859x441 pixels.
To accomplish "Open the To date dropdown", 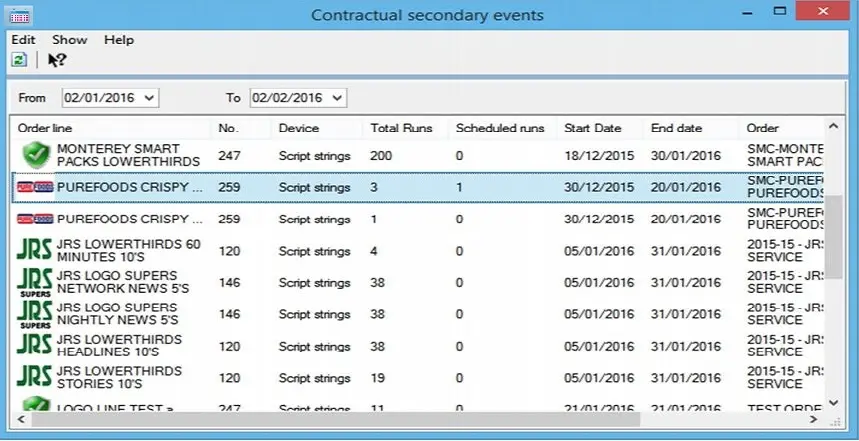I will tap(337, 98).
